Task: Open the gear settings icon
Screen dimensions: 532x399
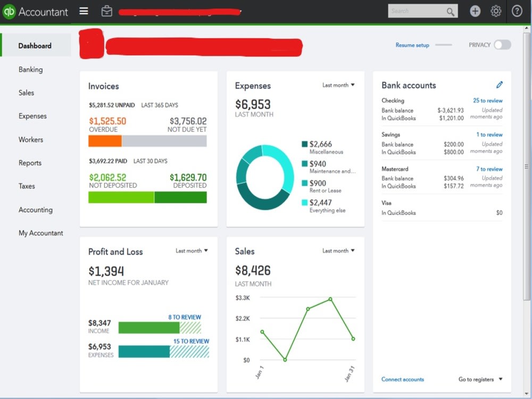Action: pyautogui.click(x=496, y=11)
